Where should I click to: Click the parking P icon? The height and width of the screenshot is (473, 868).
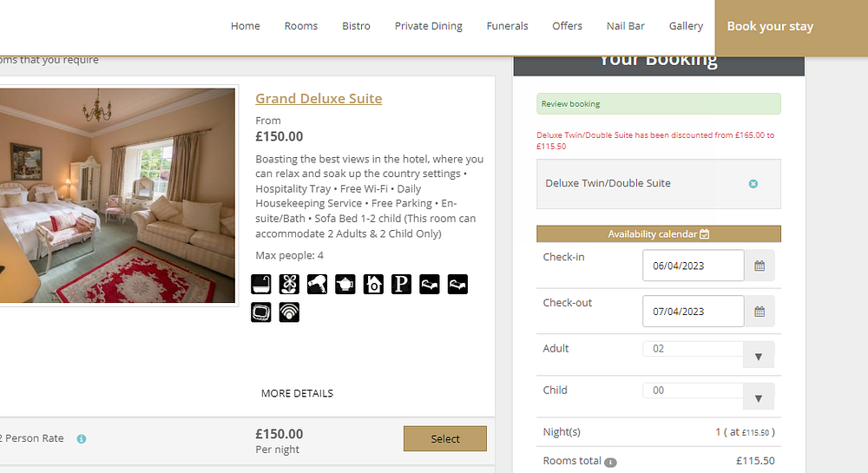click(401, 284)
